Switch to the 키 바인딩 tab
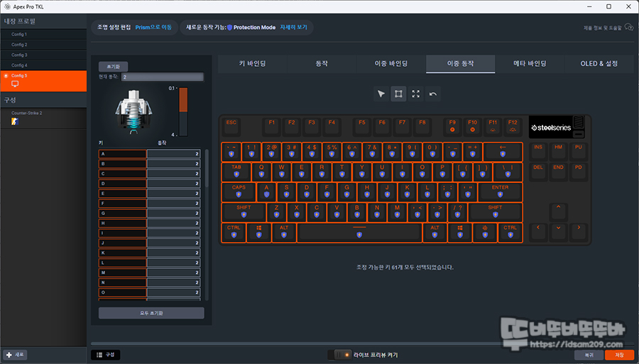Image resolution: width=639 pixels, height=364 pixels. (x=252, y=64)
